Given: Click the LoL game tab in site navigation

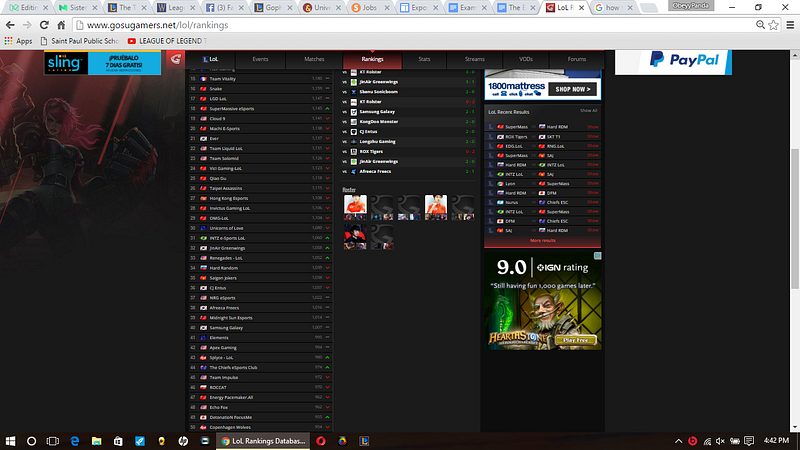Looking at the screenshot, I should point(210,59).
